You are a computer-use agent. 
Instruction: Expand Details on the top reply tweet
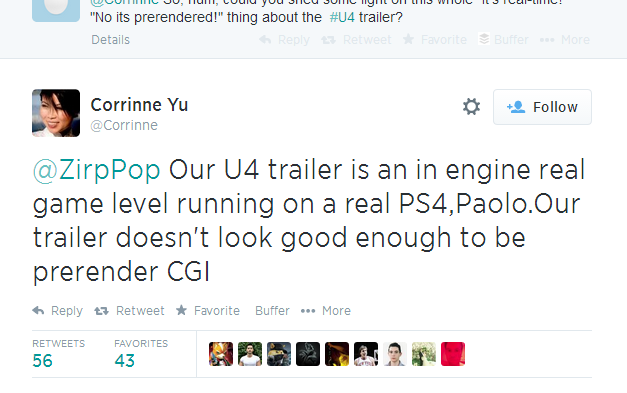pos(110,40)
